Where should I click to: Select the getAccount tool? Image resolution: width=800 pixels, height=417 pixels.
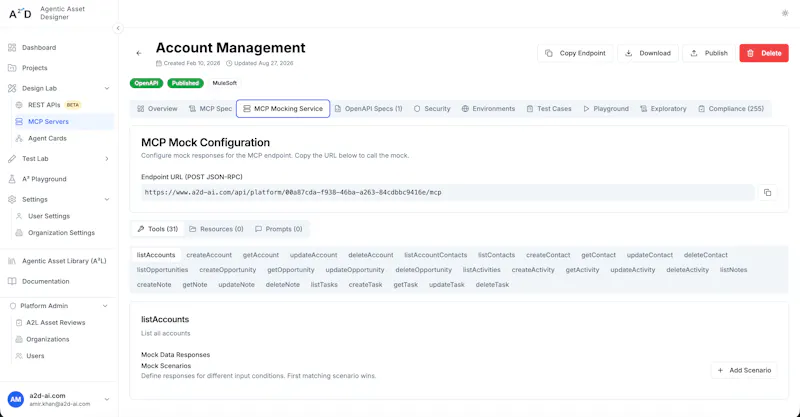click(x=261, y=255)
